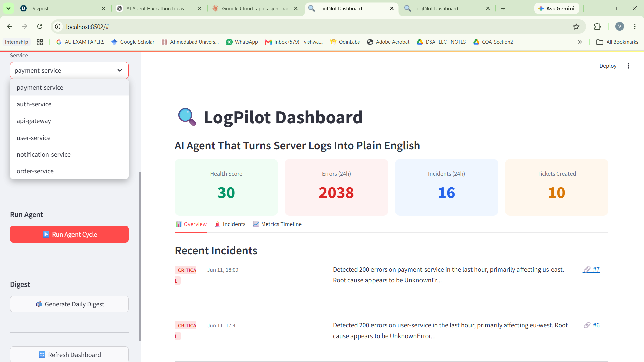Open the All Bookmarks folder
The image size is (644, 362).
(617, 42)
